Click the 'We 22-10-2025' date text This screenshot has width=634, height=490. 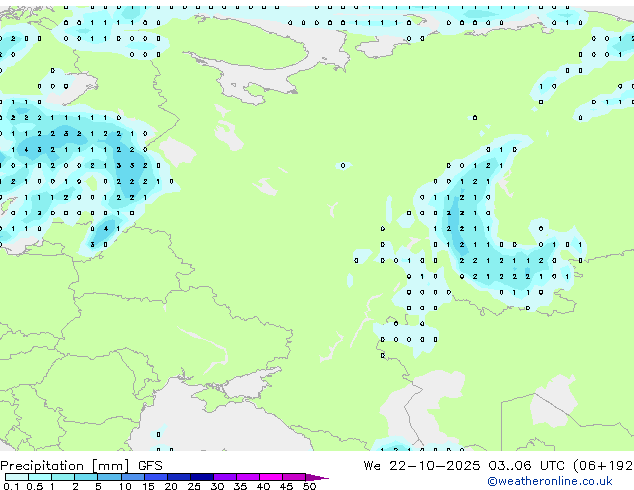[x=422, y=466]
